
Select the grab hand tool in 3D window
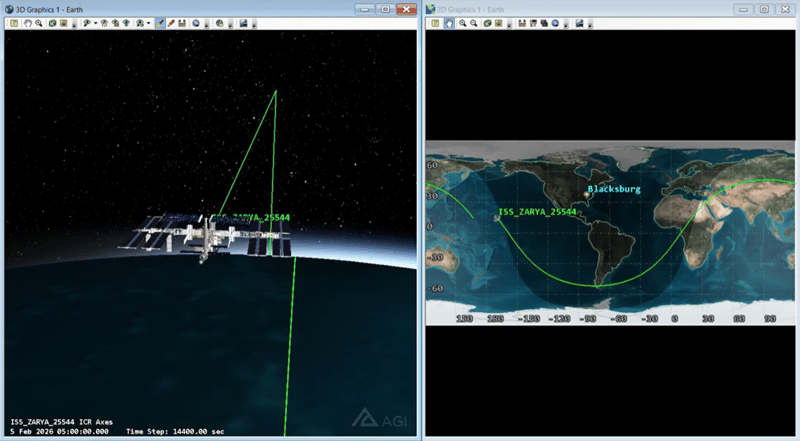click(27, 22)
